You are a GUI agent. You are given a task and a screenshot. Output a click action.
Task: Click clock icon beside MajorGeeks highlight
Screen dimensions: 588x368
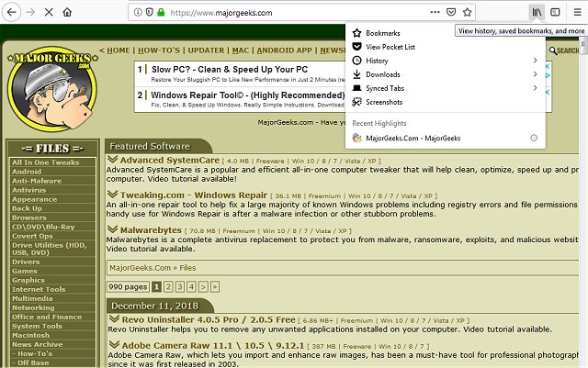pos(534,138)
